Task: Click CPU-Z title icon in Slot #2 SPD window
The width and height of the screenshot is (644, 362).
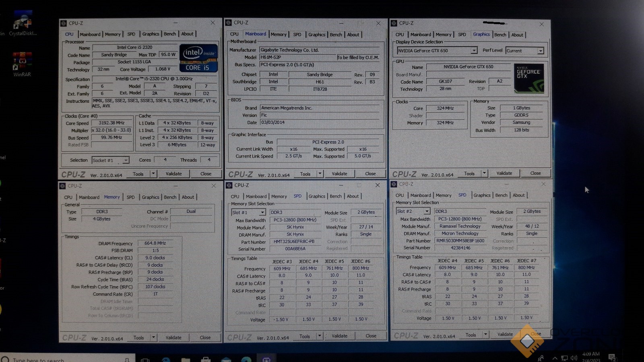Action: [394, 184]
